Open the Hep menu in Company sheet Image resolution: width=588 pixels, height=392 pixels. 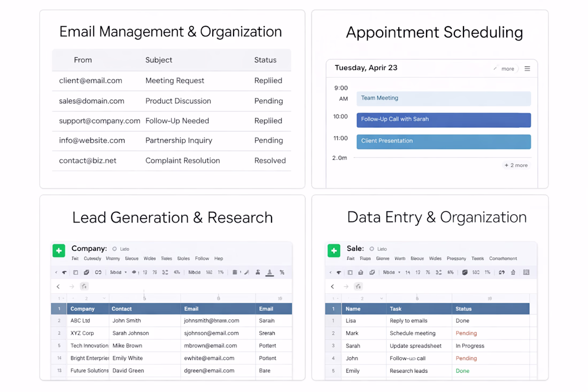click(219, 259)
